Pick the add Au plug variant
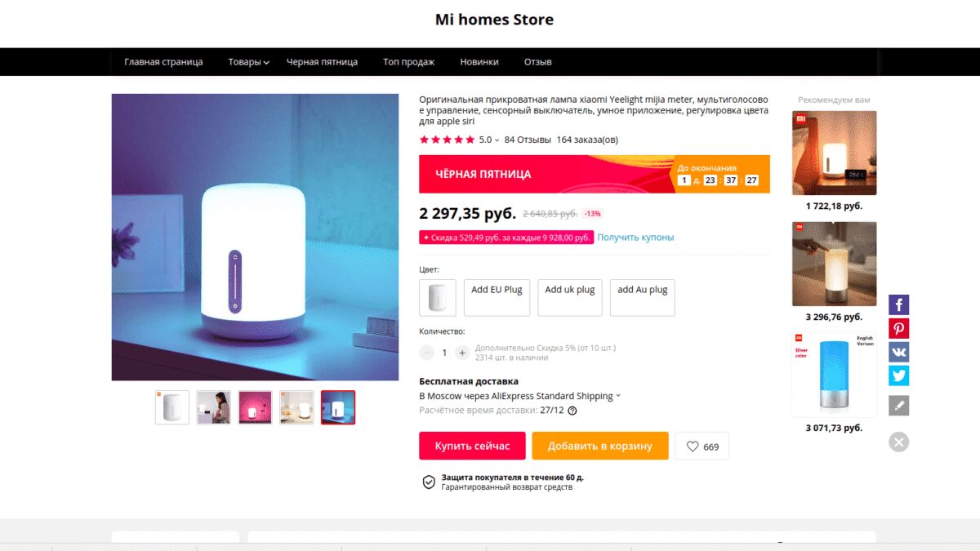This screenshot has width=980, height=551. (643, 297)
